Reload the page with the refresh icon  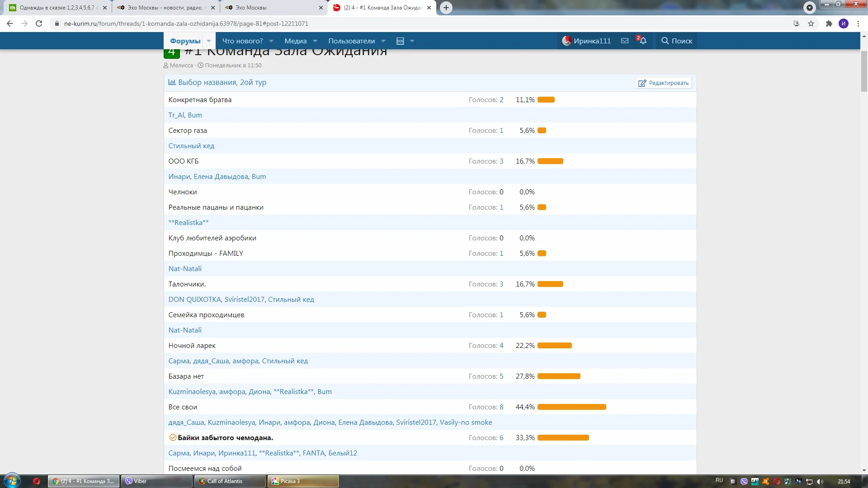(39, 23)
